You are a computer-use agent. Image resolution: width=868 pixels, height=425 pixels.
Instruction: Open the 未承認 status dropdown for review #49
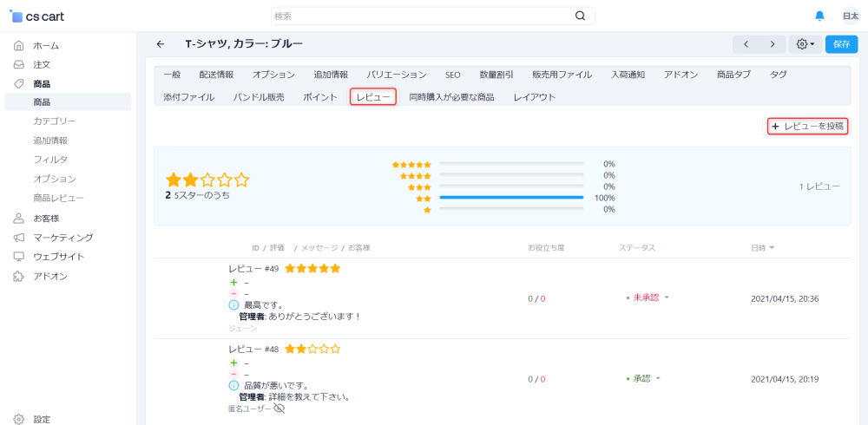[648, 297]
